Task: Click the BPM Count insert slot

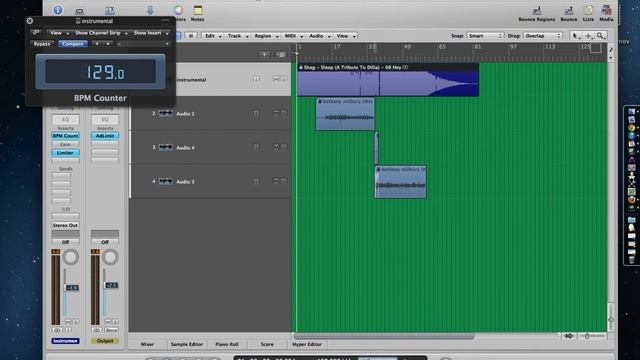Action: 65,136
